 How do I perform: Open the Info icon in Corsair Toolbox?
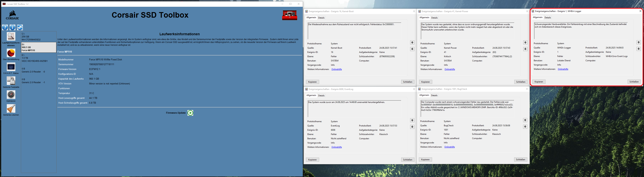(12, 27)
